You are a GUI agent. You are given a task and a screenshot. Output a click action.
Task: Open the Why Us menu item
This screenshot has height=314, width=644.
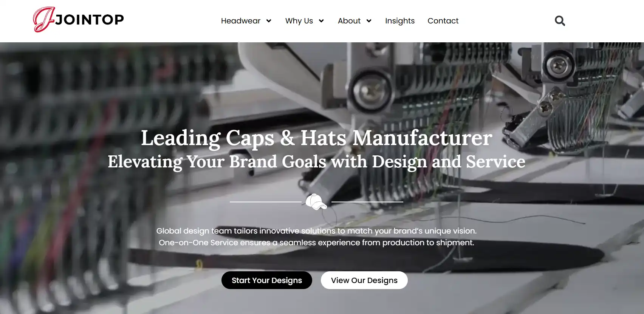[299, 21]
